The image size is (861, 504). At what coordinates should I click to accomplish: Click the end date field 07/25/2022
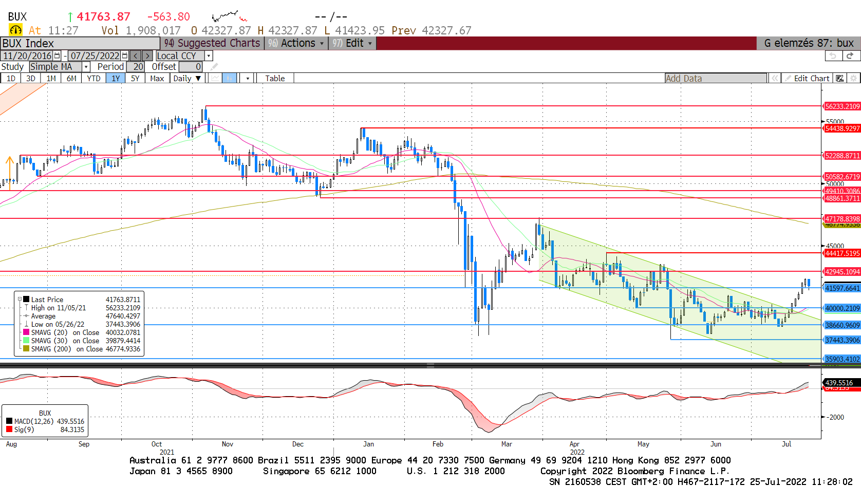[95, 56]
